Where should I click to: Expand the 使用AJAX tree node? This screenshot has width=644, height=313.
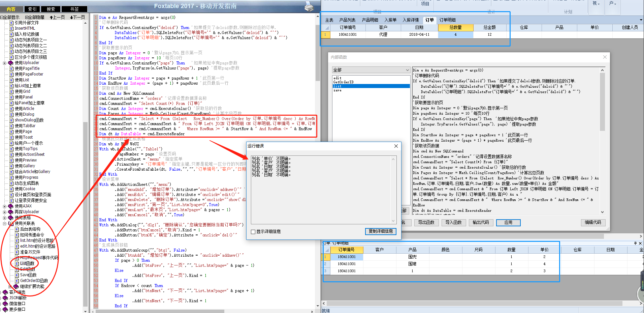click(4, 206)
